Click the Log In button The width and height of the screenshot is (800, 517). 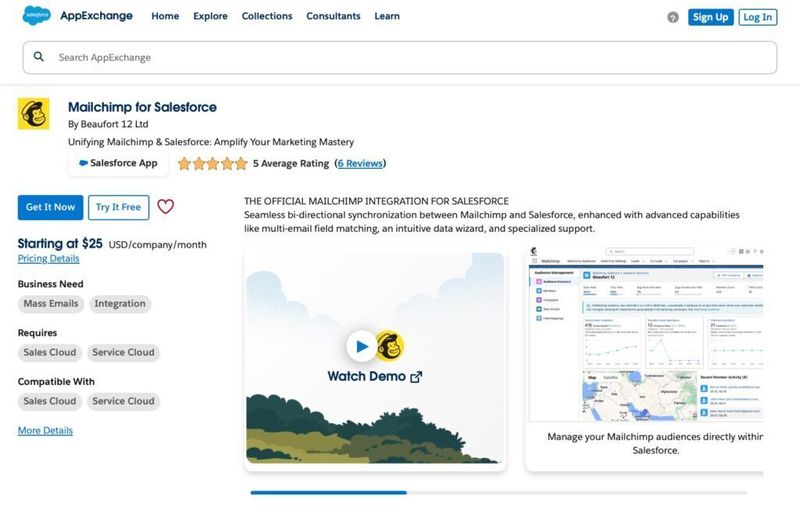(758, 17)
